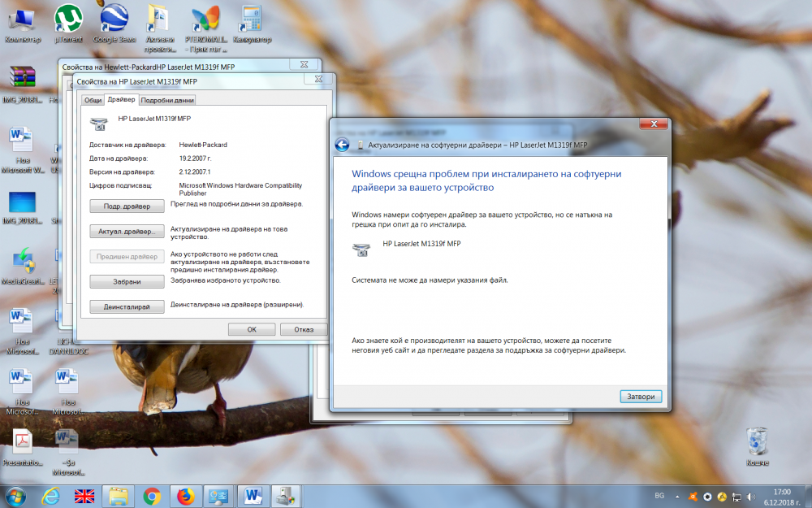Launch Firefox from the taskbar
The height and width of the screenshot is (508, 812).
coord(185,497)
